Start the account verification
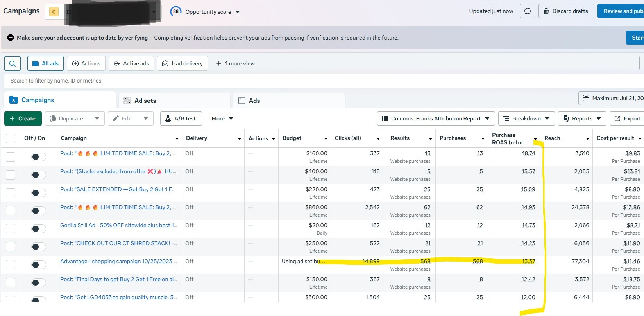The width and height of the screenshot is (644, 316). pyautogui.click(x=635, y=38)
